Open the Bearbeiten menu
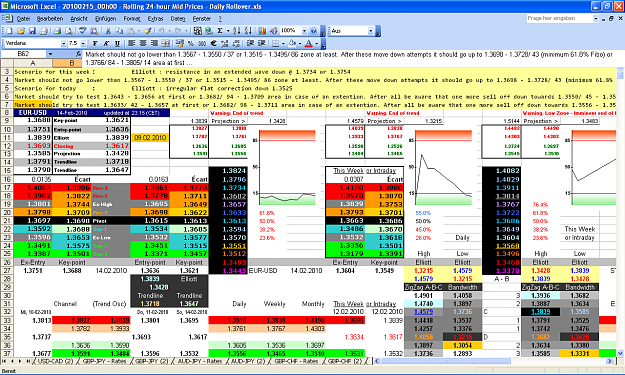The height and width of the screenshot is (375, 625). point(50,18)
